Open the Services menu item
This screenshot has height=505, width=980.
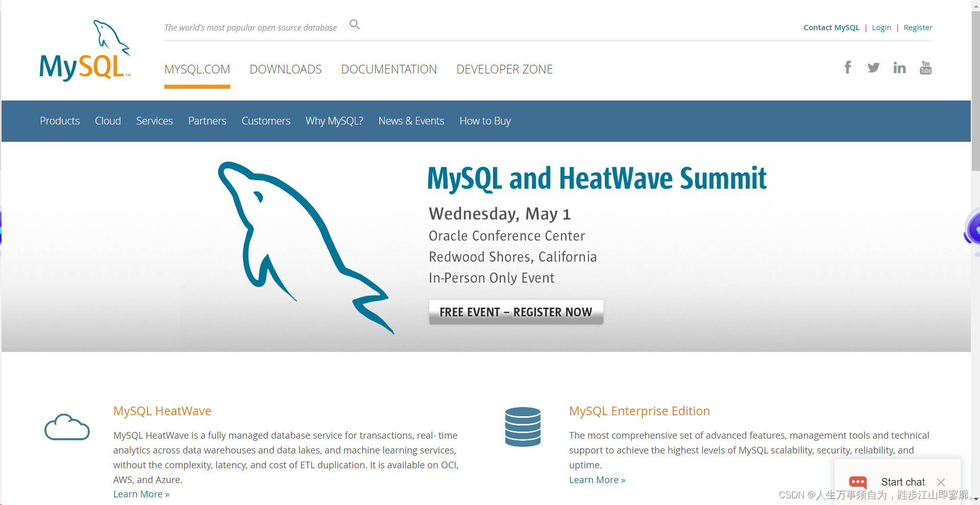tap(154, 121)
